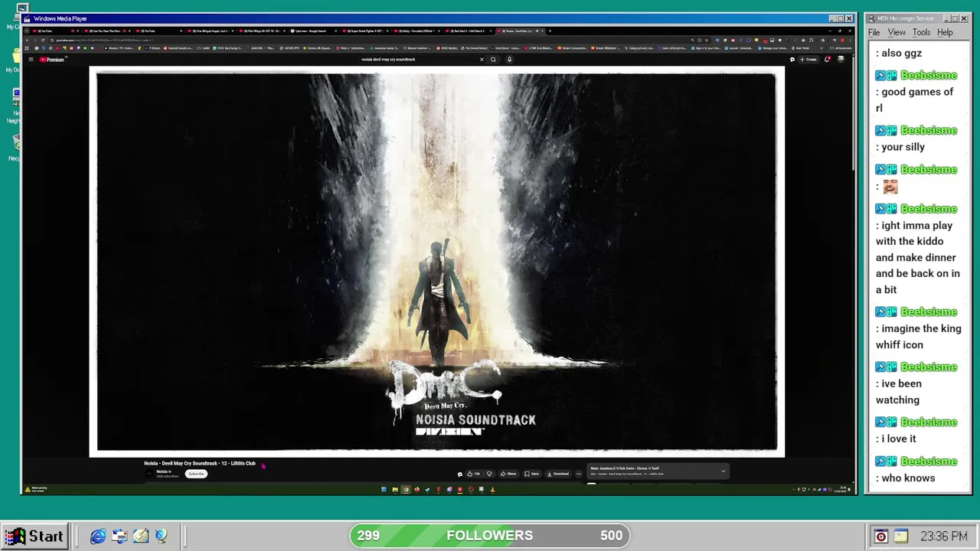Click message 'imagine the king whiff icon'

click(918, 337)
